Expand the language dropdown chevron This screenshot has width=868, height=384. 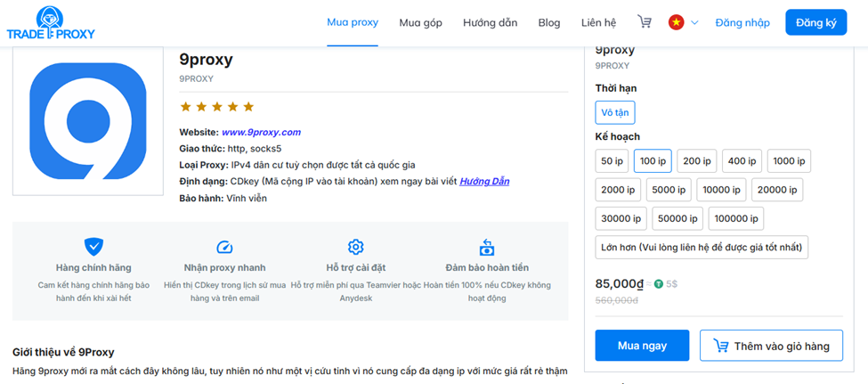pyautogui.click(x=694, y=22)
